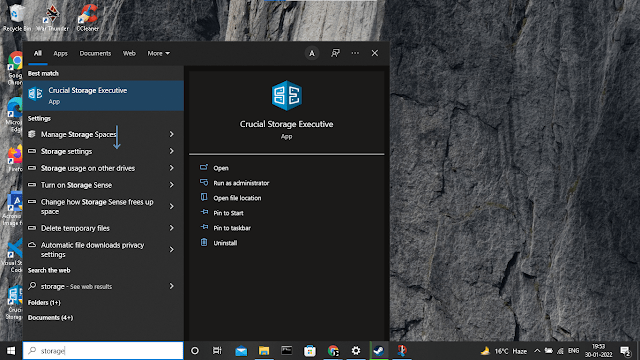Image resolution: width=640 pixels, height=360 pixels.
Task: Choose Open file location
Action: click(x=231, y=198)
